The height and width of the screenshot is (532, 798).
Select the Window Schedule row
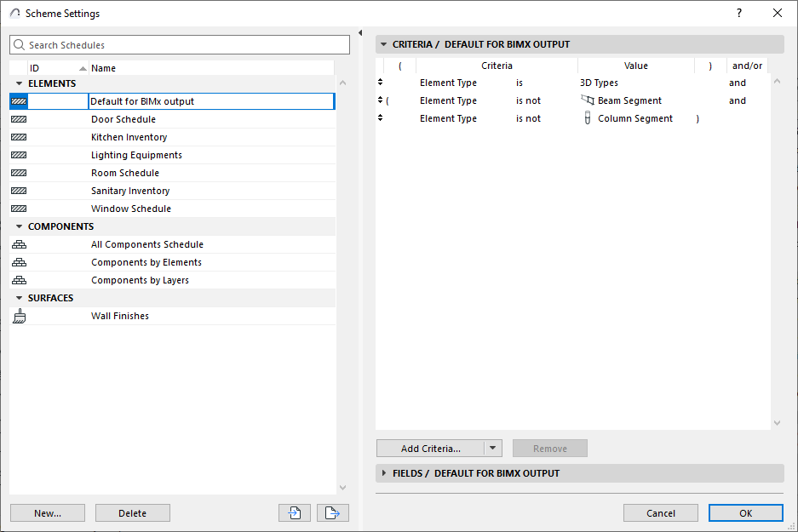pyautogui.click(x=173, y=209)
